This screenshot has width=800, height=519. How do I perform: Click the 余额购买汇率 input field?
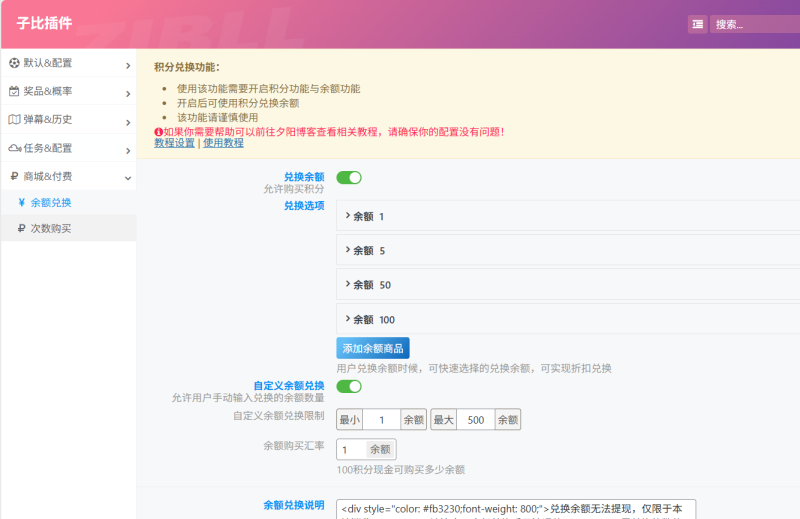coord(352,450)
